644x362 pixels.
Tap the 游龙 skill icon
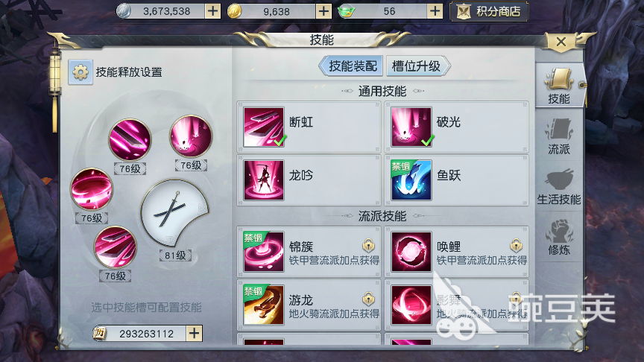point(264,305)
